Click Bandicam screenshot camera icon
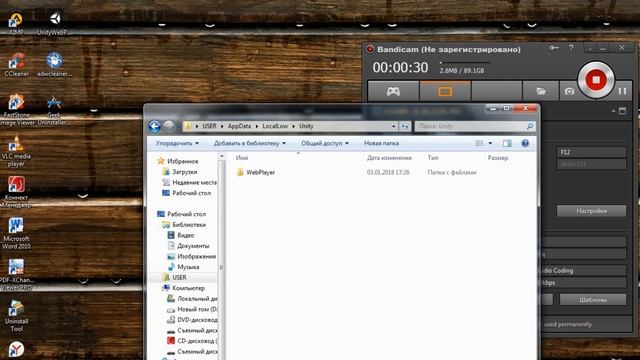Image resolution: width=640 pixels, height=360 pixels. (569, 91)
